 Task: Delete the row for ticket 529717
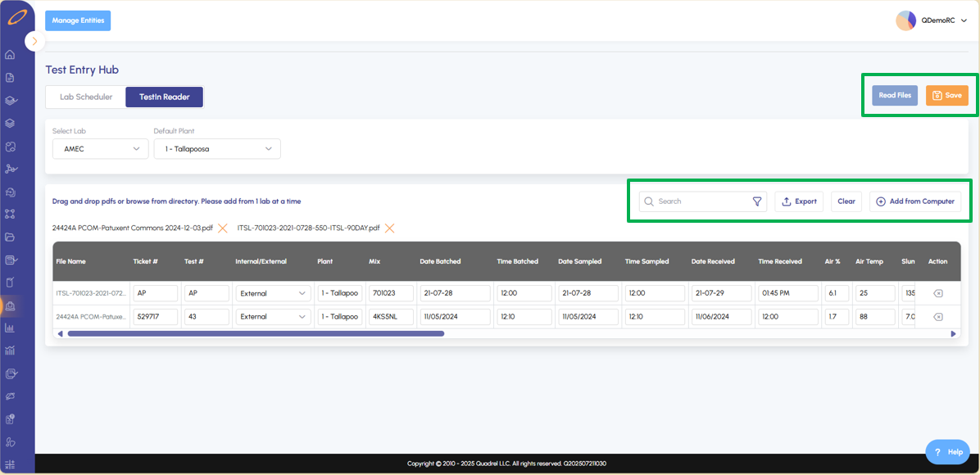(x=937, y=317)
